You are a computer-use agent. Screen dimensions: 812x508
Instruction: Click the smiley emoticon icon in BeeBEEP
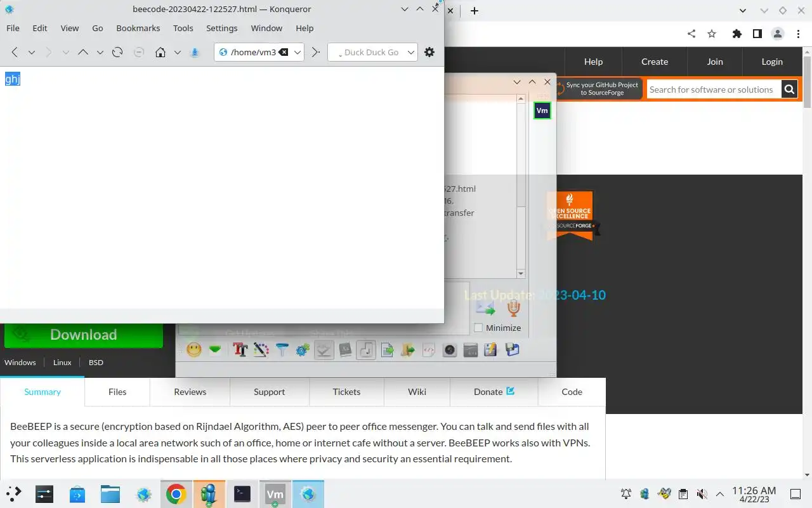click(x=194, y=349)
